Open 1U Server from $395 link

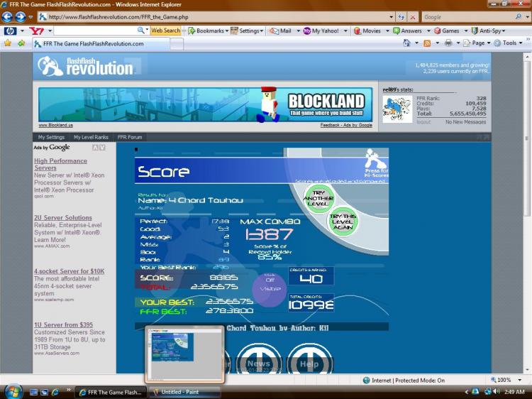tap(63, 324)
